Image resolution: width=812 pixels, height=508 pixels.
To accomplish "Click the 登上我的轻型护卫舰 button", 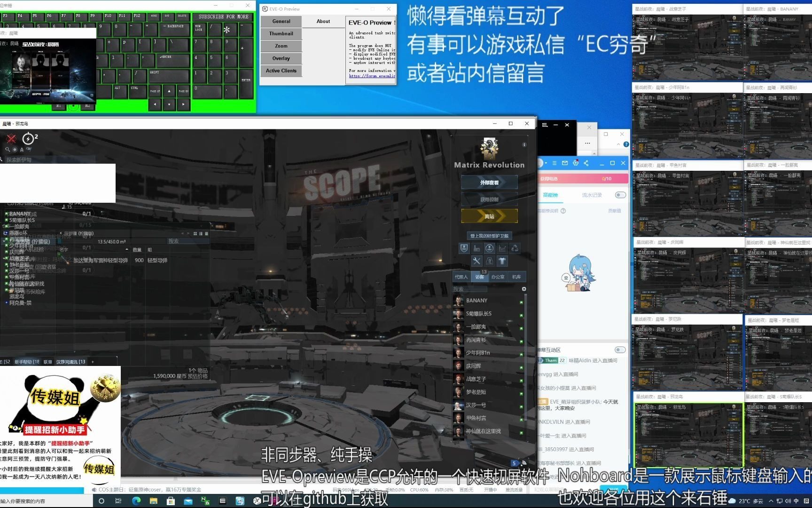I will pyautogui.click(x=489, y=236).
